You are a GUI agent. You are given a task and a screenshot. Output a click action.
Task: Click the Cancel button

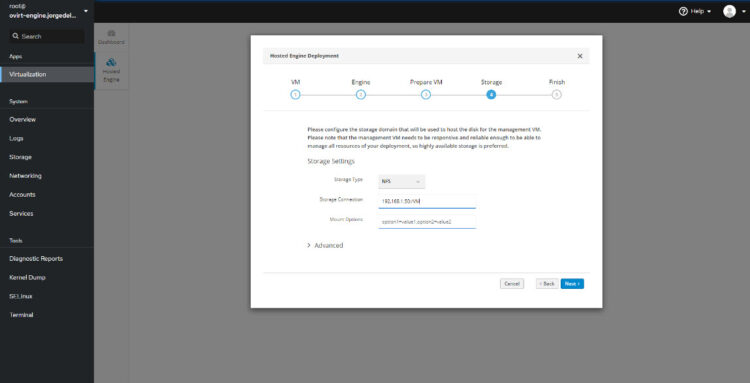point(512,284)
